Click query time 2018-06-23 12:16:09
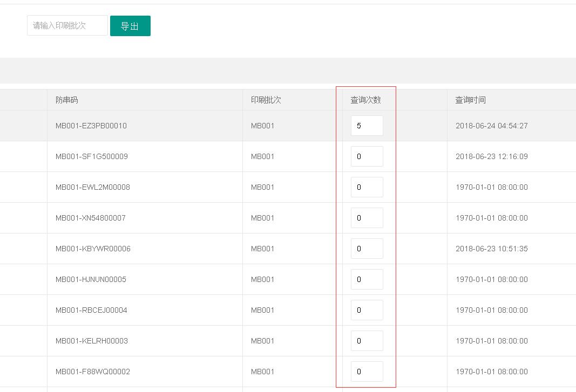Viewport: 576px width, 392px height. coord(491,156)
